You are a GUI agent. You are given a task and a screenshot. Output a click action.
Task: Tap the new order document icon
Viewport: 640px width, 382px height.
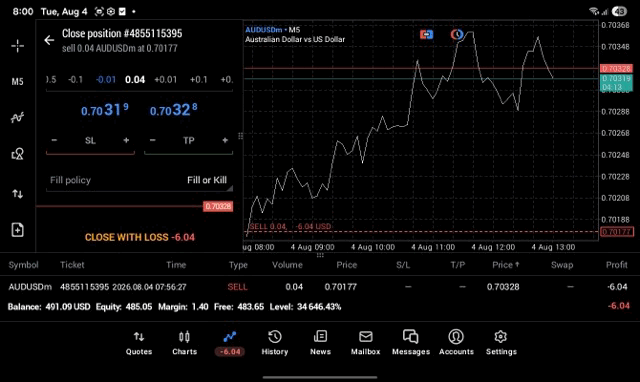point(18,230)
